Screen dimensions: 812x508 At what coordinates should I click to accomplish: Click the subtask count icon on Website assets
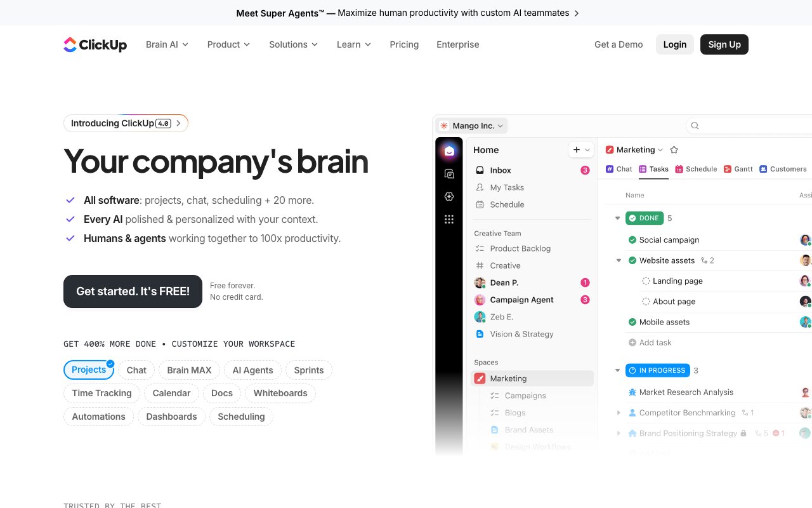click(704, 260)
